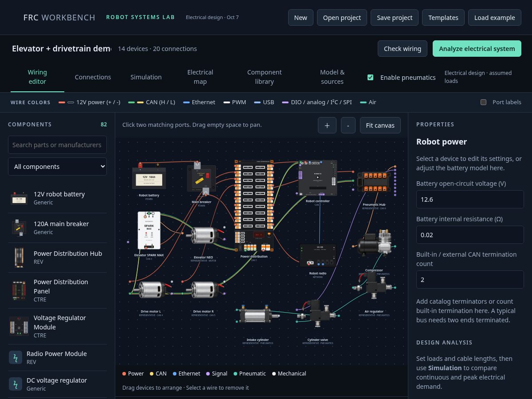Create a New project

click(x=301, y=18)
